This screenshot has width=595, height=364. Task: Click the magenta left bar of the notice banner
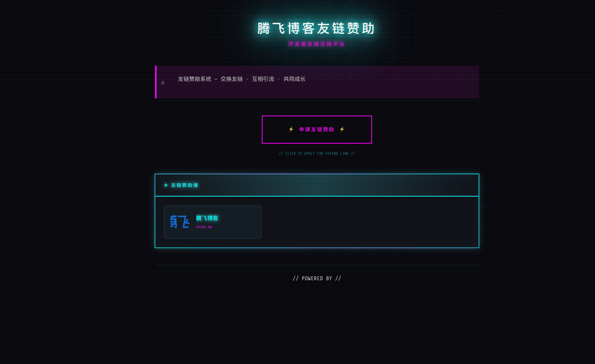point(156,82)
